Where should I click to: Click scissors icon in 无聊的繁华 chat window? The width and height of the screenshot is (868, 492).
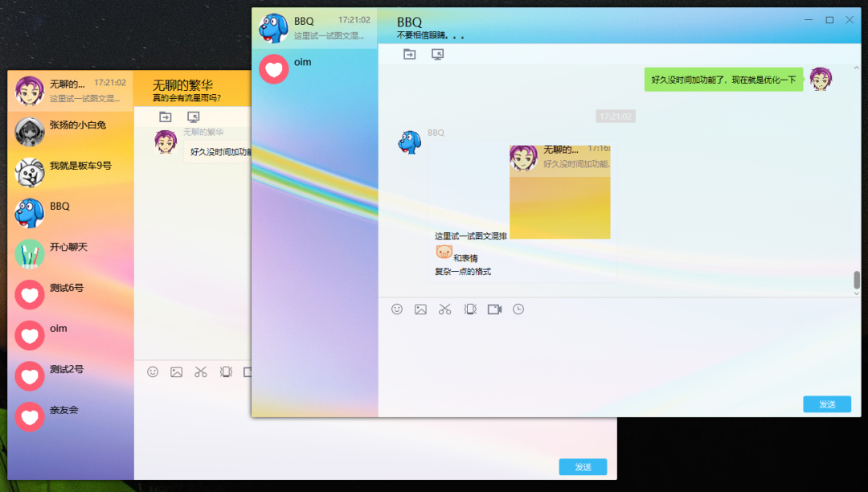[x=201, y=372]
